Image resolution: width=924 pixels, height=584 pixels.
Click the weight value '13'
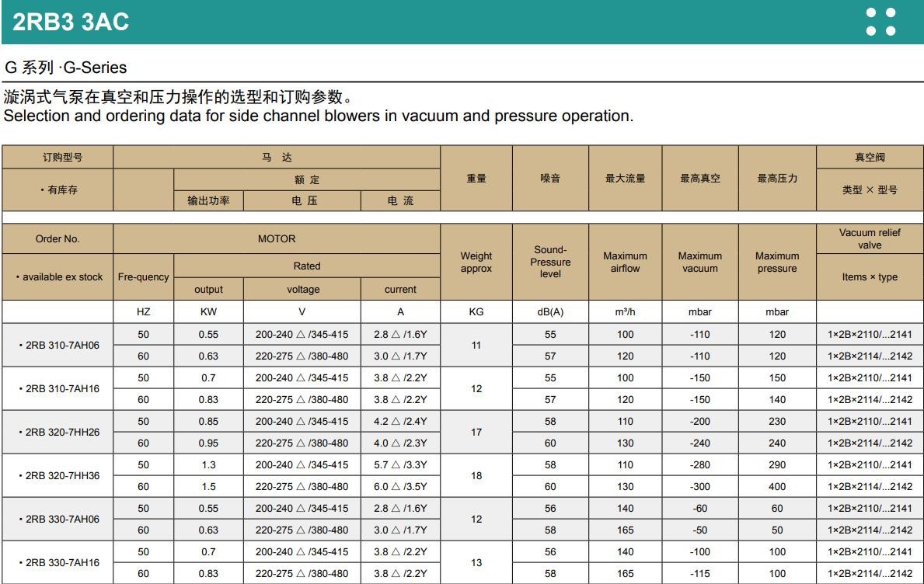click(x=476, y=563)
